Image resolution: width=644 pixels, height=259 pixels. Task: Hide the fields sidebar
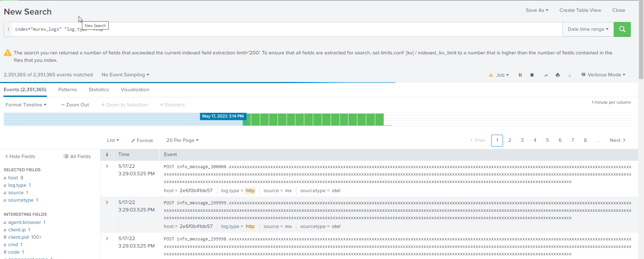pos(20,156)
